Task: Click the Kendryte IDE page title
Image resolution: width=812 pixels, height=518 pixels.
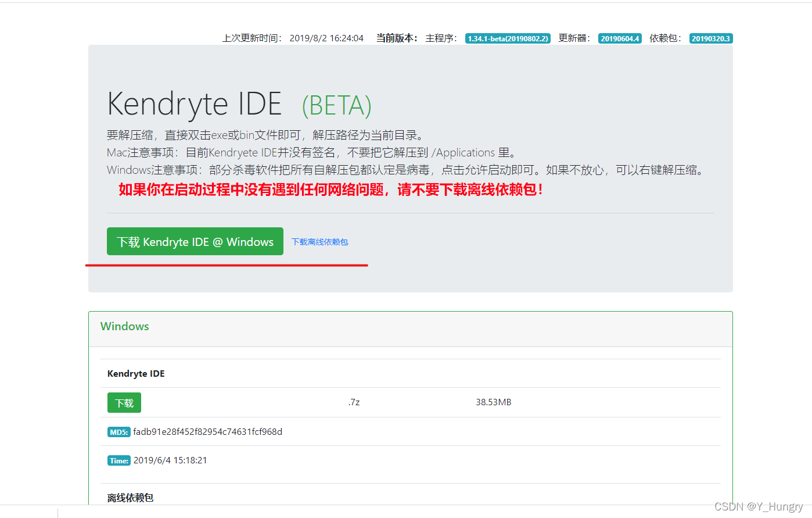Action: tap(195, 104)
